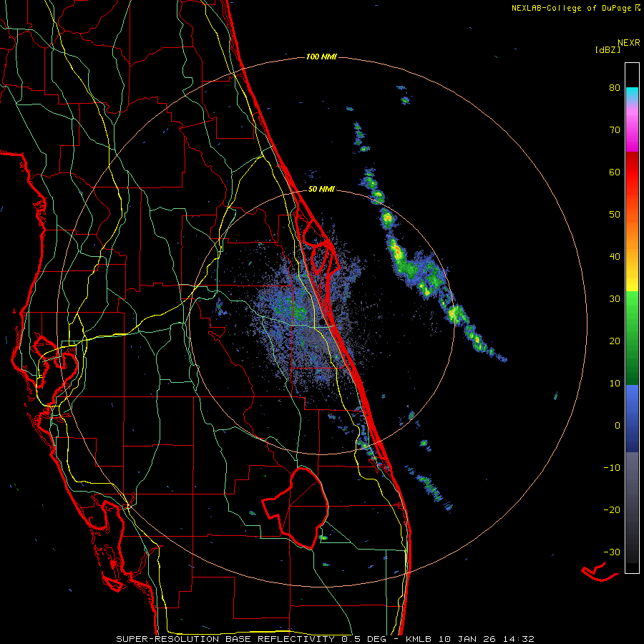This screenshot has height=644, width=644.
Task: Click the -30 dBZ scale value
Action: pyautogui.click(x=612, y=552)
